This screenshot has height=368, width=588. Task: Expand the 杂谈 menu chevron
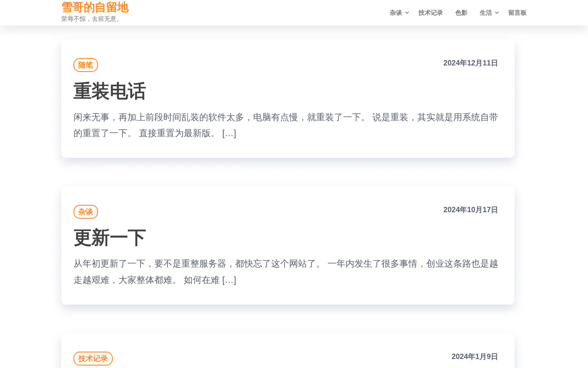point(407,13)
